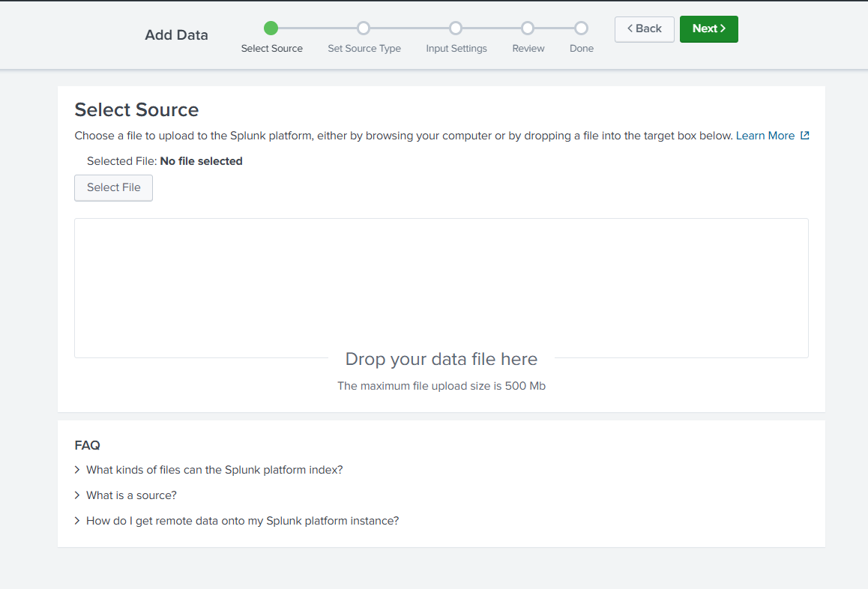Click 'The maximum file upload size is 500 Mb'
The width and height of the screenshot is (868, 589).
tap(441, 386)
